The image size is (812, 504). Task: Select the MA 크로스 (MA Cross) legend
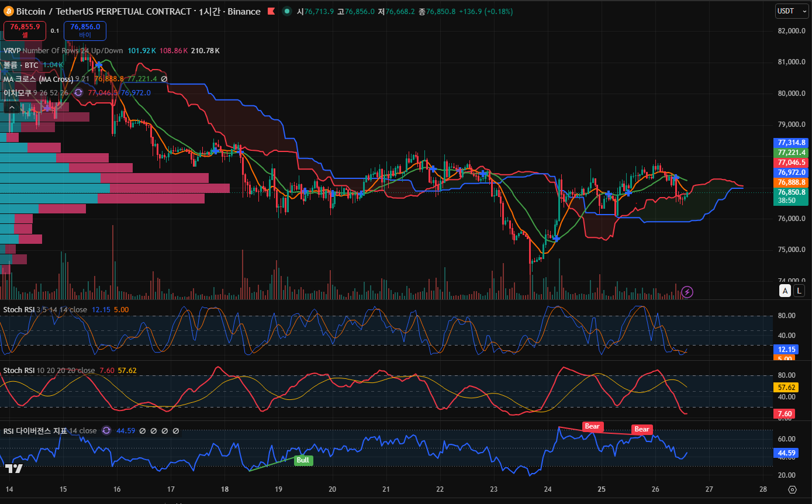(38, 79)
